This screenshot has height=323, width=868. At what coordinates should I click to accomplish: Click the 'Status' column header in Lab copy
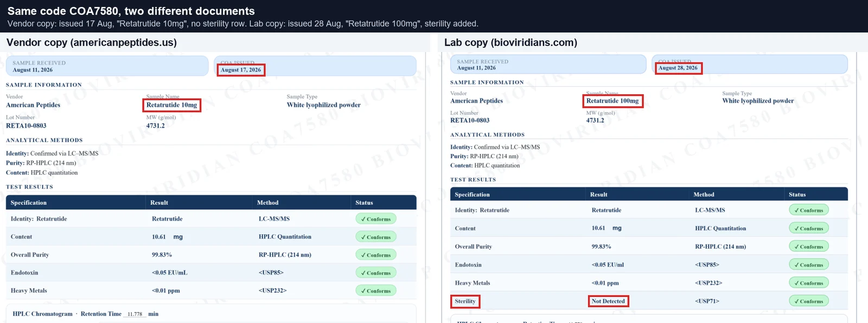[x=797, y=195]
